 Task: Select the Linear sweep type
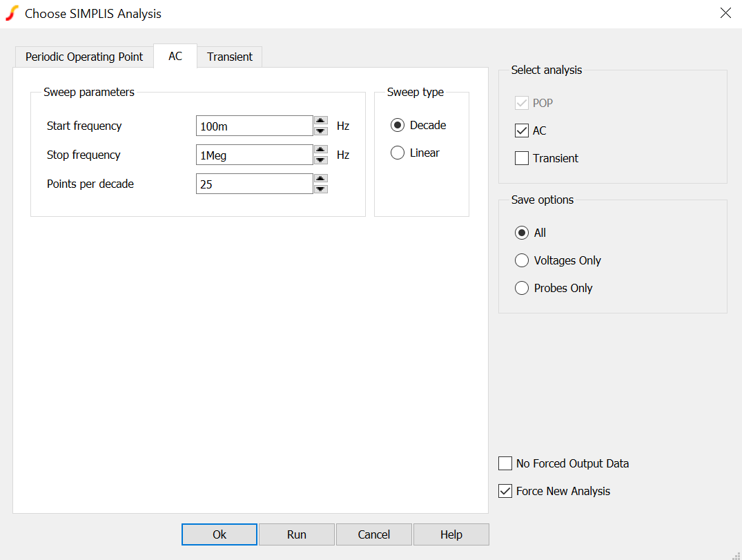point(398,153)
